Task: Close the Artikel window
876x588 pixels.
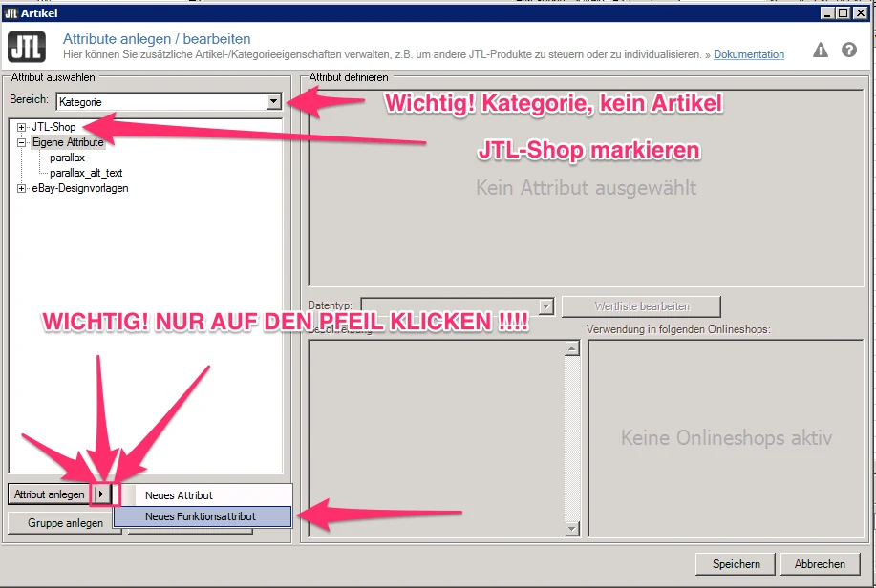Action: point(861,12)
